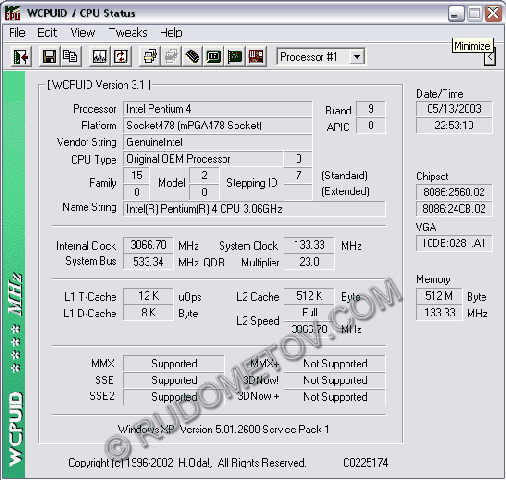Click the green monitor board icon
This screenshot has width=506, height=480.
coord(214,57)
